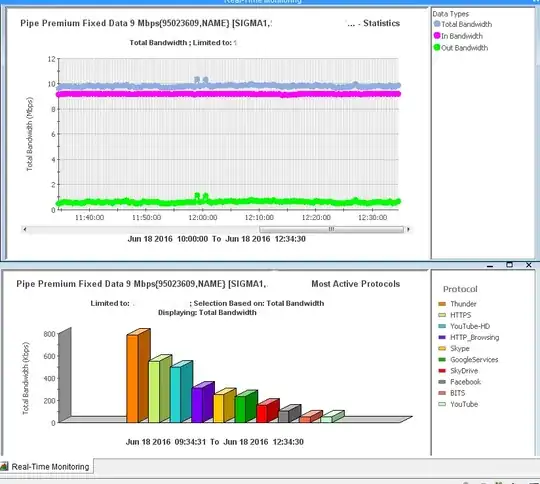This screenshot has height=484, width=540.
Task: Select In Bandwidth in Data Types legend
Action: point(458,36)
